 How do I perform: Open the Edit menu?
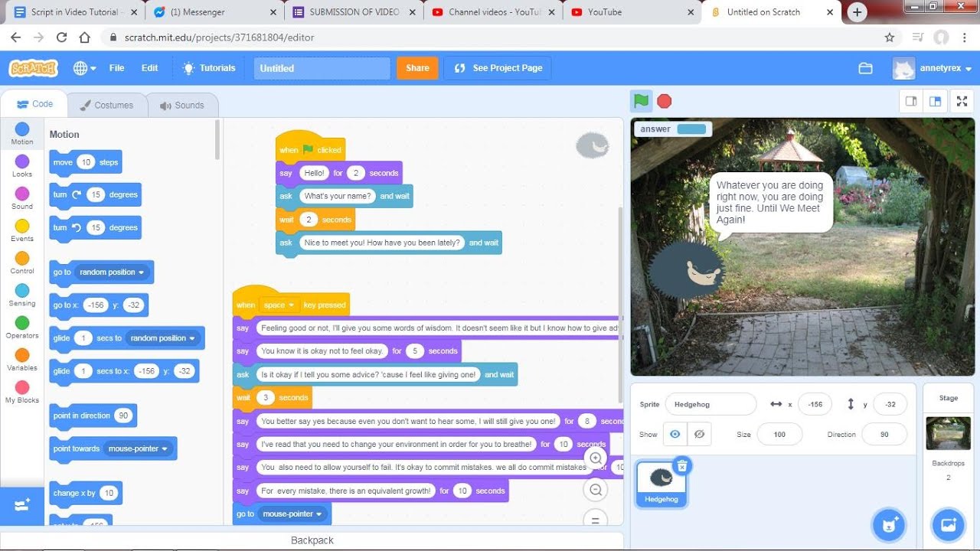[x=149, y=68]
